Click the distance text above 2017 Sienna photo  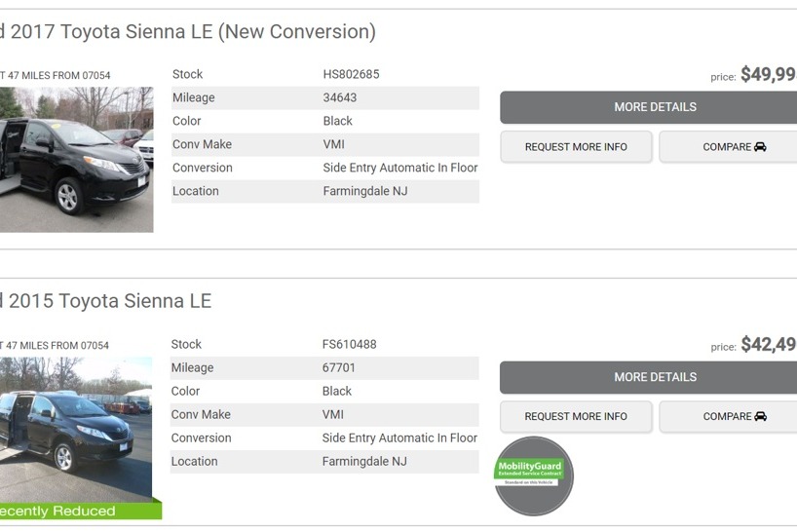click(x=55, y=76)
